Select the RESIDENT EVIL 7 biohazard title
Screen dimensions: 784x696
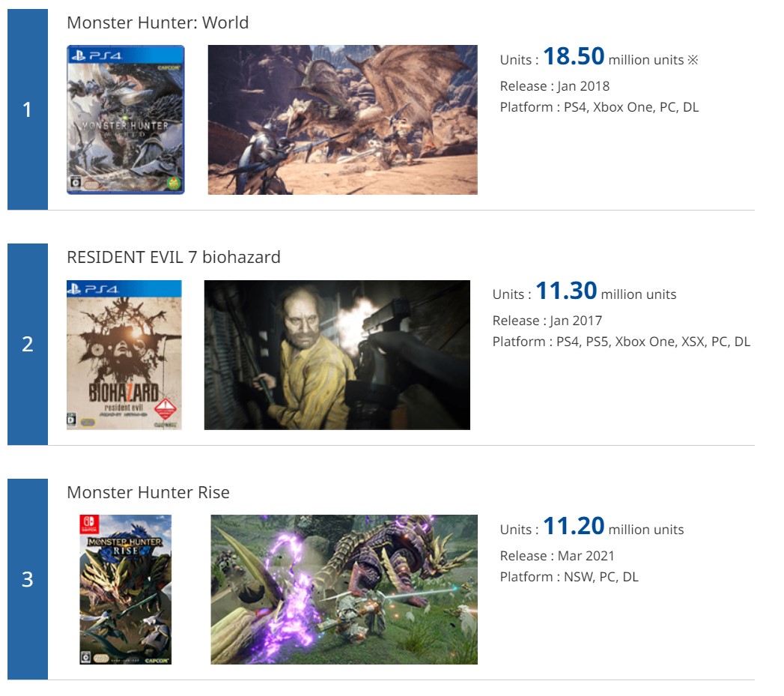pyautogui.click(x=174, y=257)
